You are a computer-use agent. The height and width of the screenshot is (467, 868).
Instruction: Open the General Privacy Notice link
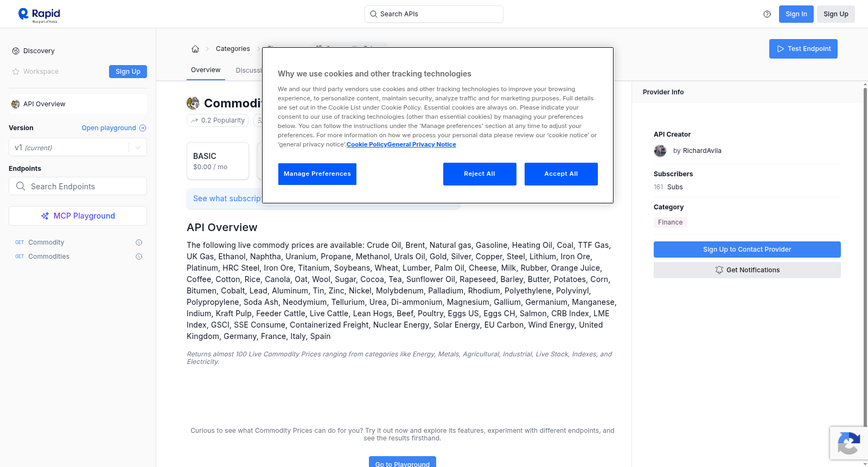click(x=422, y=145)
